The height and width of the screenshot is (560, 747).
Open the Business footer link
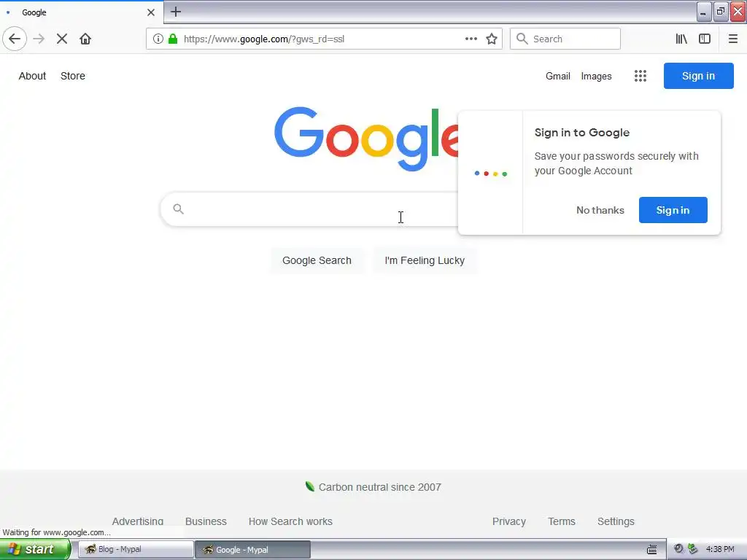[x=206, y=521]
